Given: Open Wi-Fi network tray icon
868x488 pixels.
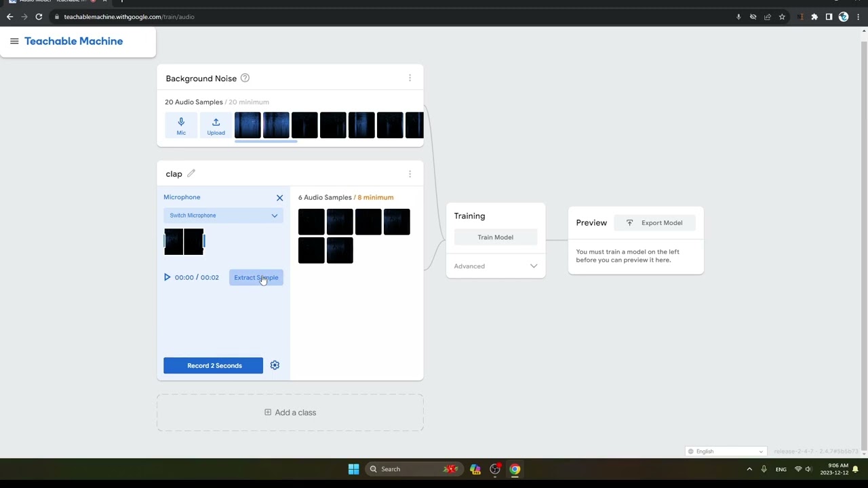Looking at the screenshot, I should tap(798, 469).
